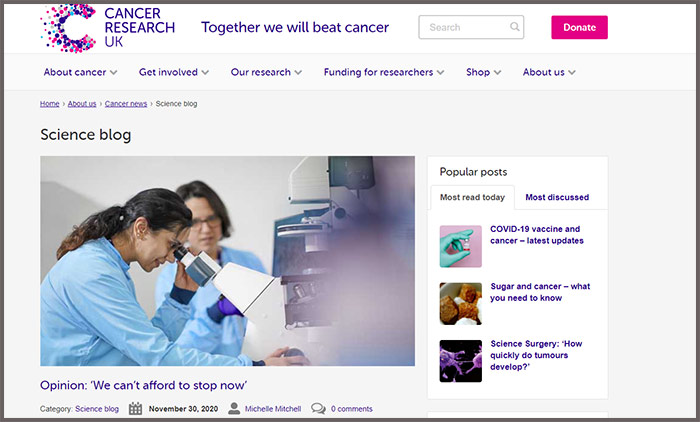Click the comments speech bubble icon

tap(318, 408)
